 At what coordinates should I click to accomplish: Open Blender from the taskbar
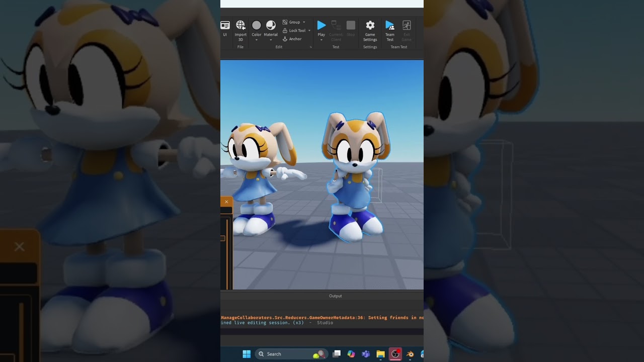410,354
